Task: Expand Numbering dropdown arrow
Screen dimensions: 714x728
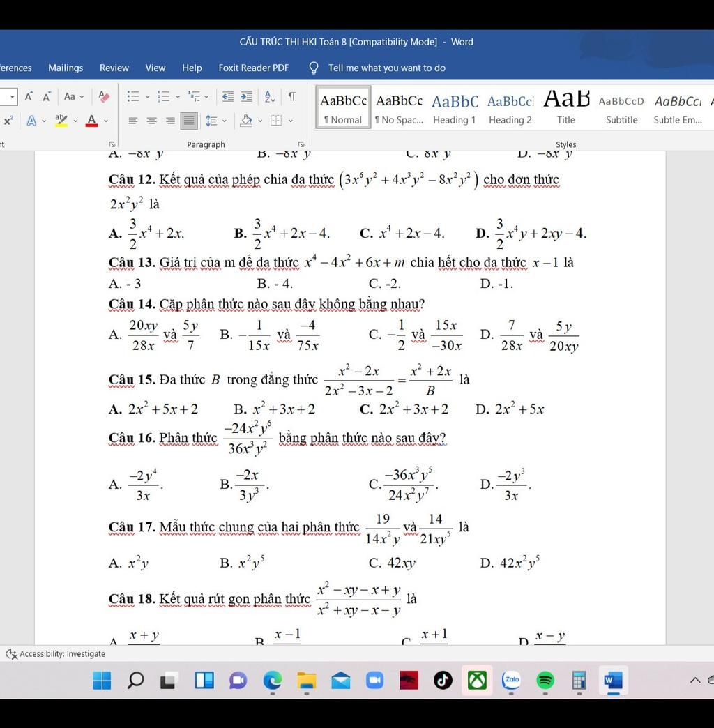Action: 178,97
